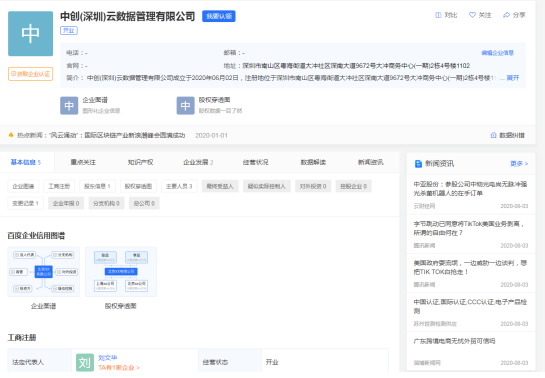Screen dimensions: 545x378
Task: Click the 开业 status tag
Action: tap(69, 31)
